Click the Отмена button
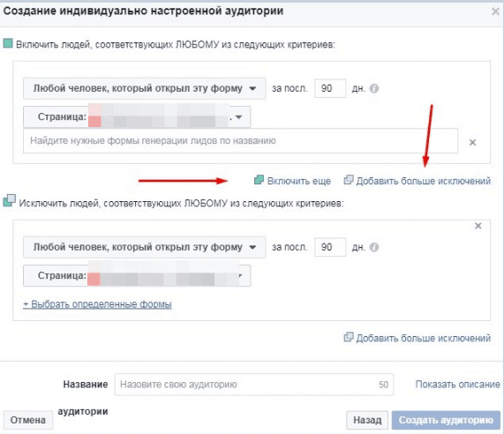 point(28,420)
